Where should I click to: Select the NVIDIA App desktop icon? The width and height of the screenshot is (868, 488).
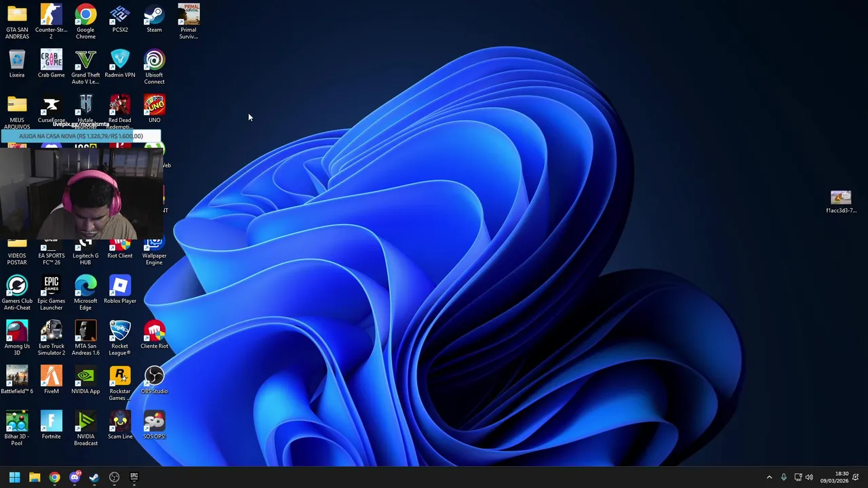coord(85,380)
